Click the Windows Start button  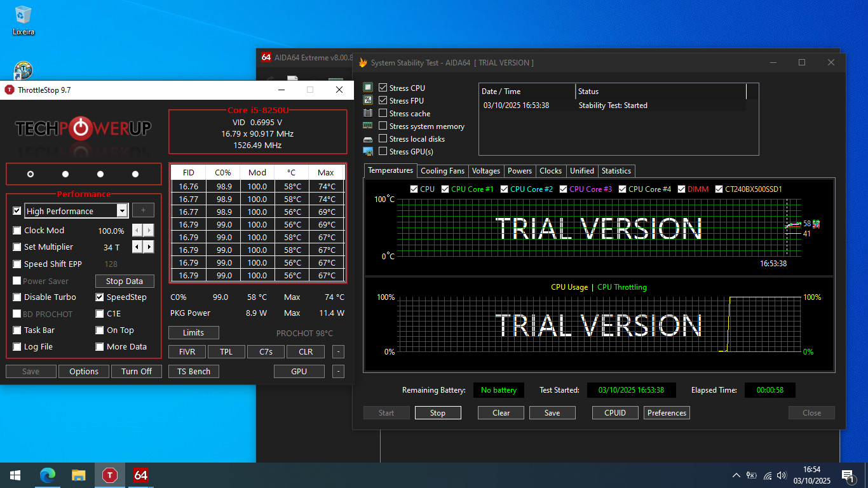point(15,475)
